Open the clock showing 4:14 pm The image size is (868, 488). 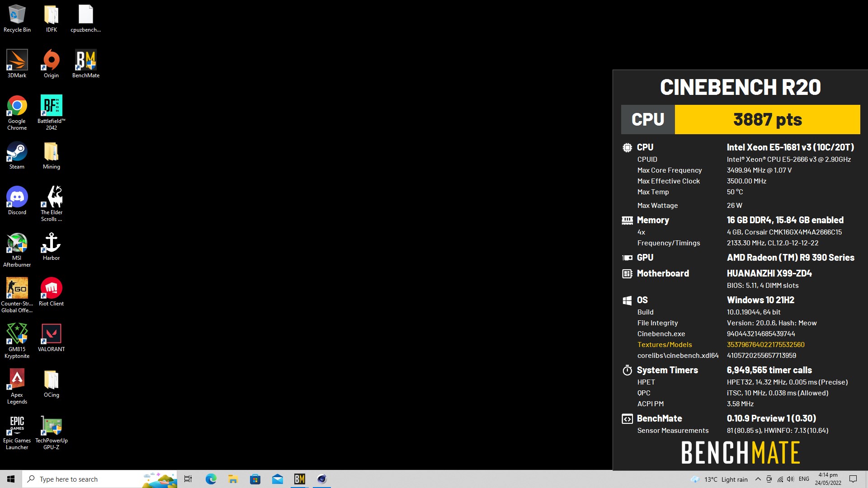[x=828, y=479]
